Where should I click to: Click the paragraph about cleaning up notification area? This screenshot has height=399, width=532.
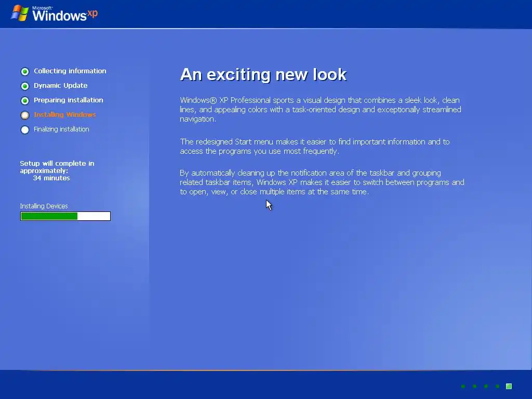coord(322,182)
